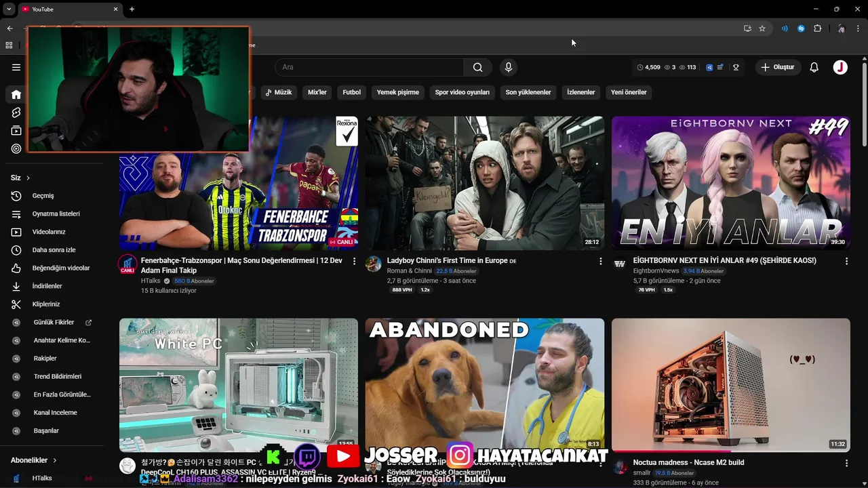
Task: Install app icon in address bar
Action: (747, 28)
